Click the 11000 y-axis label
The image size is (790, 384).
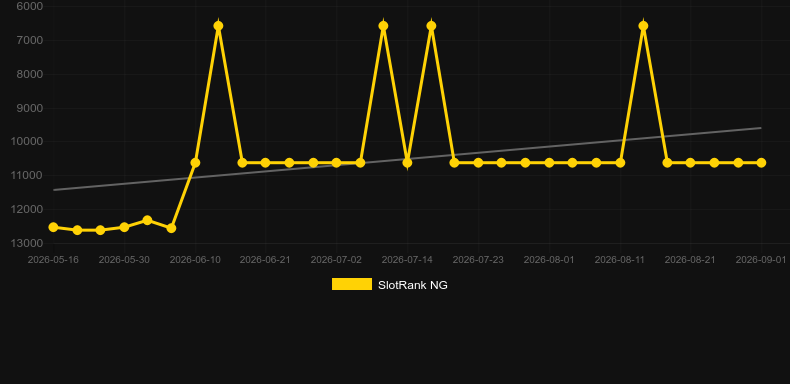[x=27, y=175]
